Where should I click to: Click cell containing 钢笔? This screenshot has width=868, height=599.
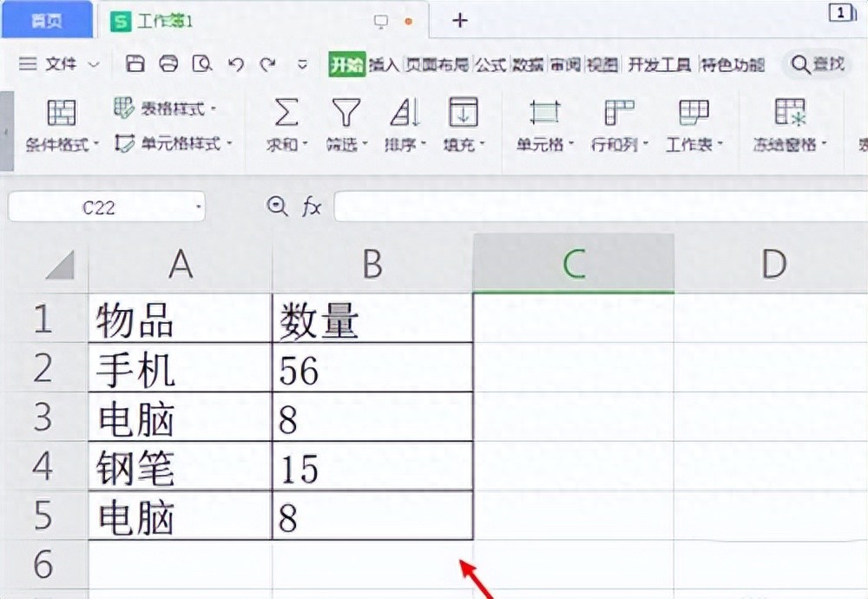[181, 466]
